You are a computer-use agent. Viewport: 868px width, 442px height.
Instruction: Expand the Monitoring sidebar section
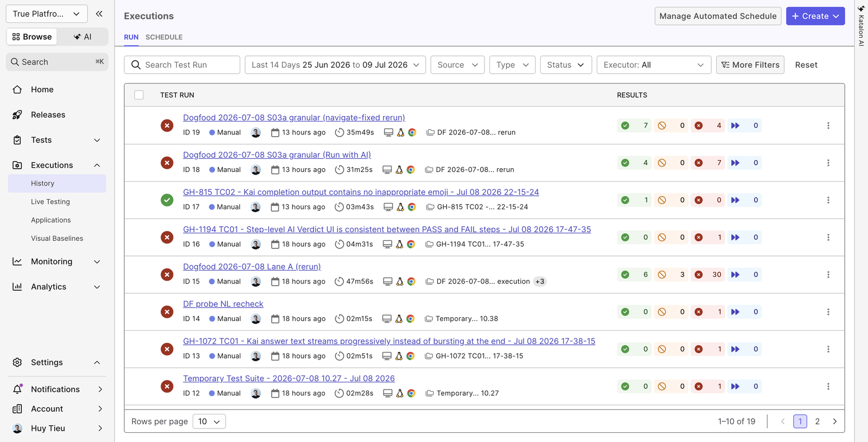[x=97, y=261]
